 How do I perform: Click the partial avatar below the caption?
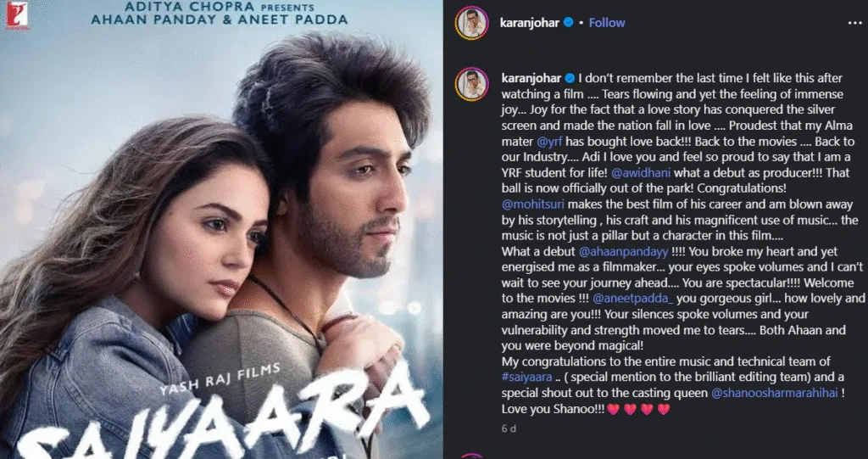pyautogui.click(x=471, y=456)
